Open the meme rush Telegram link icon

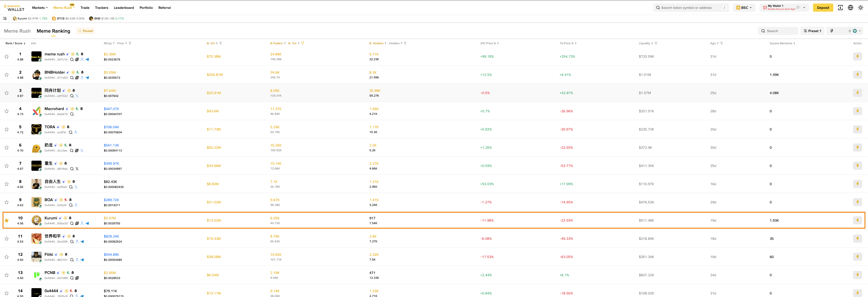[87, 60]
